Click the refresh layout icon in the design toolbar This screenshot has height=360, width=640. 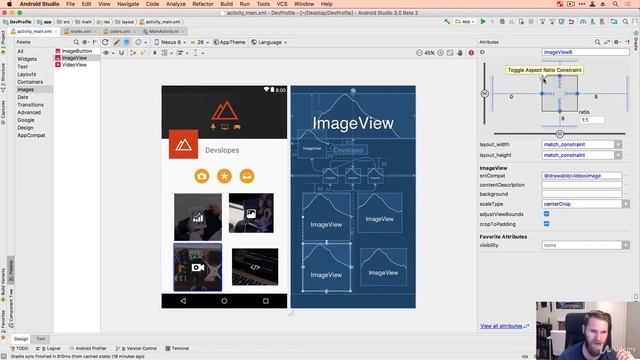[105, 42]
